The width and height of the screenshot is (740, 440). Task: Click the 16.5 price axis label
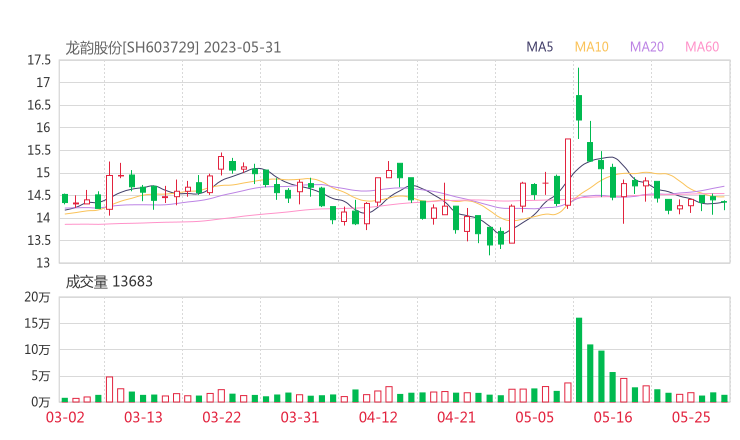(x=39, y=105)
